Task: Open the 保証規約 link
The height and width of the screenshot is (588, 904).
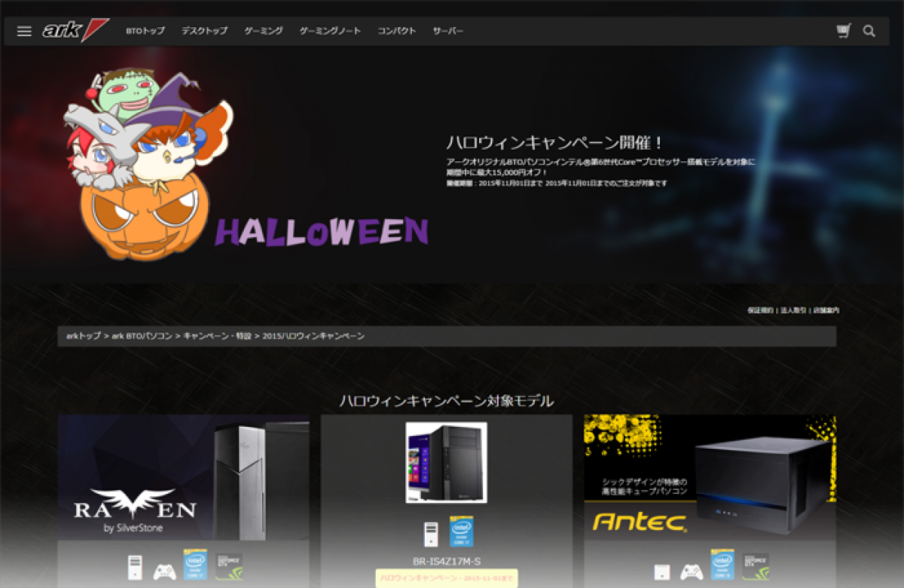Action: 760,310
